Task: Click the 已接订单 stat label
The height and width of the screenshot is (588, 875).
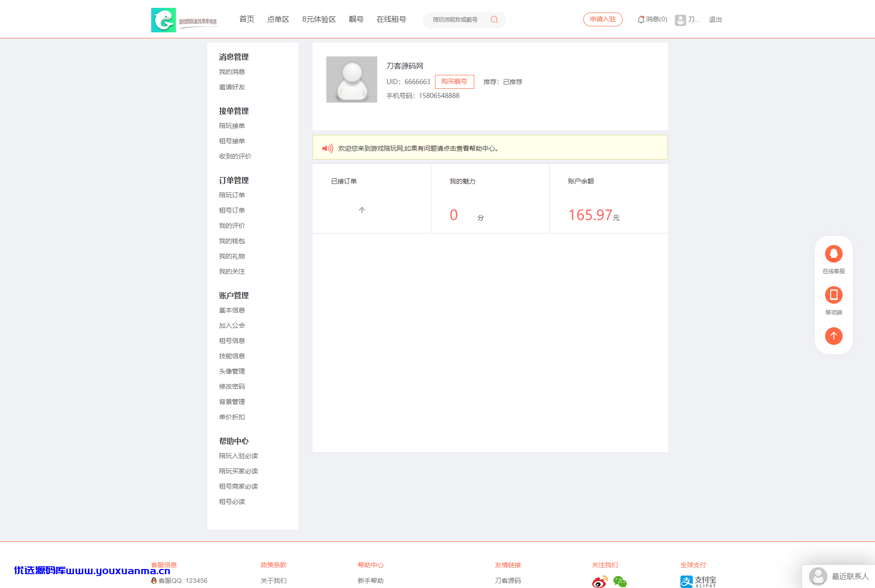Action: click(x=344, y=181)
